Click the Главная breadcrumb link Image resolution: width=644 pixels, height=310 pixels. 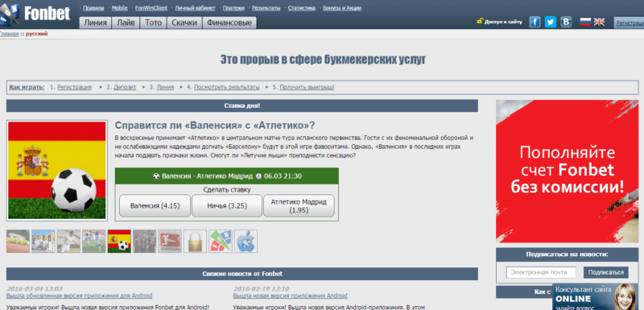[x=9, y=34]
